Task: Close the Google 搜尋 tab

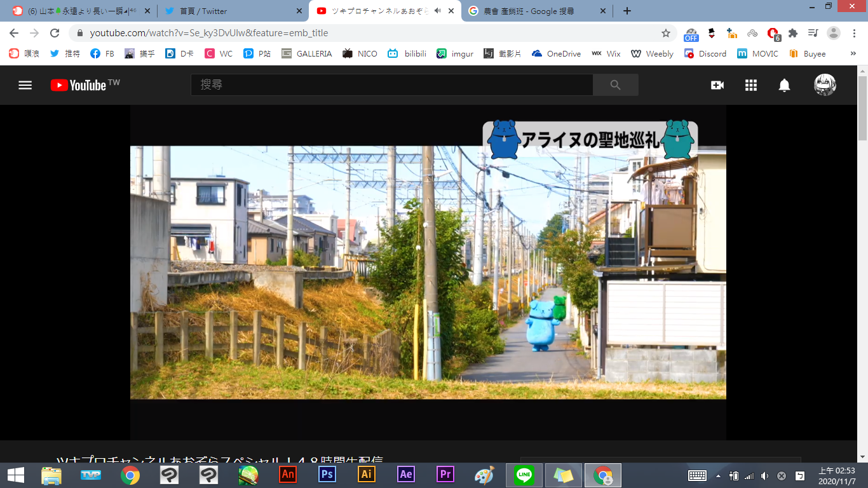Action: pos(603,11)
